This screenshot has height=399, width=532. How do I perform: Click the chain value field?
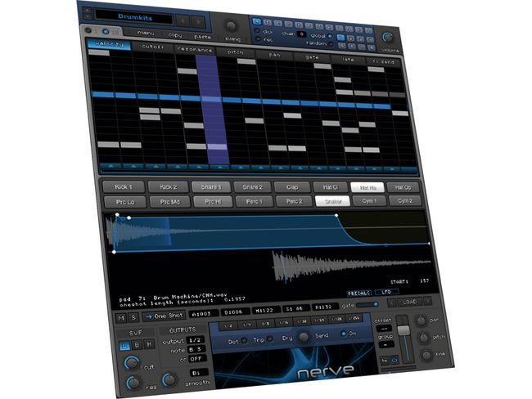coord(302,34)
